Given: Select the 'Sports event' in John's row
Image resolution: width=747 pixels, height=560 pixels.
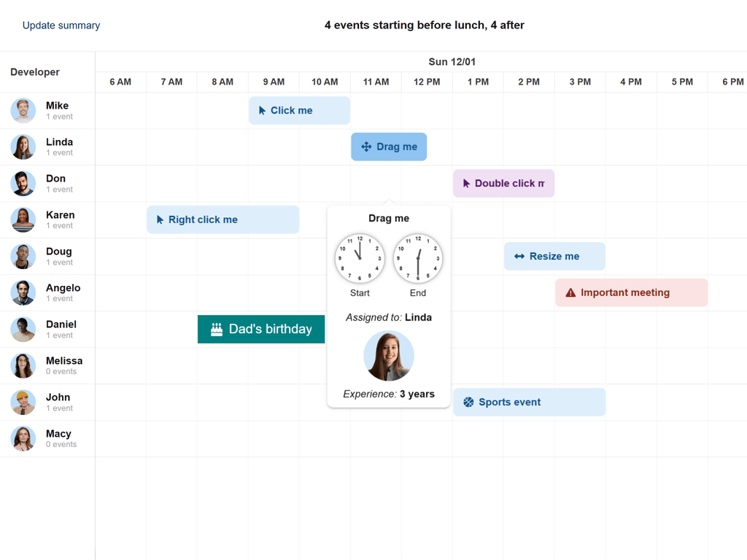Looking at the screenshot, I should tap(529, 402).
